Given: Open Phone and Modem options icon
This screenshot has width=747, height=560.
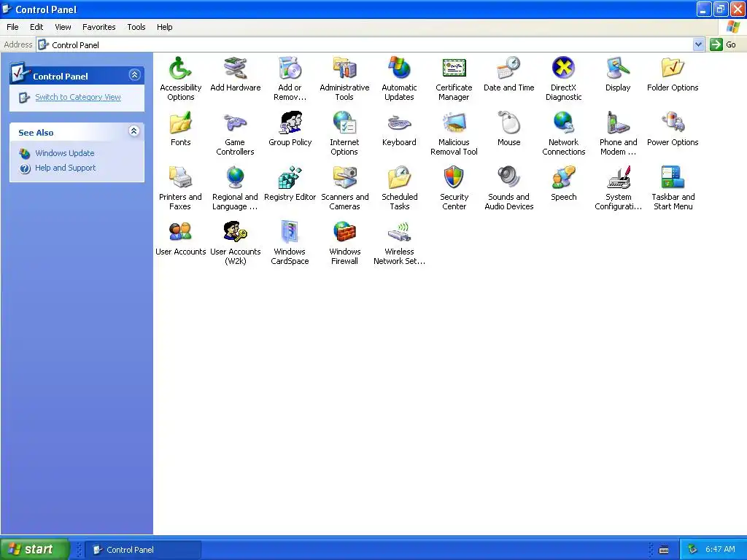Looking at the screenshot, I should pyautogui.click(x=618, y=122).
